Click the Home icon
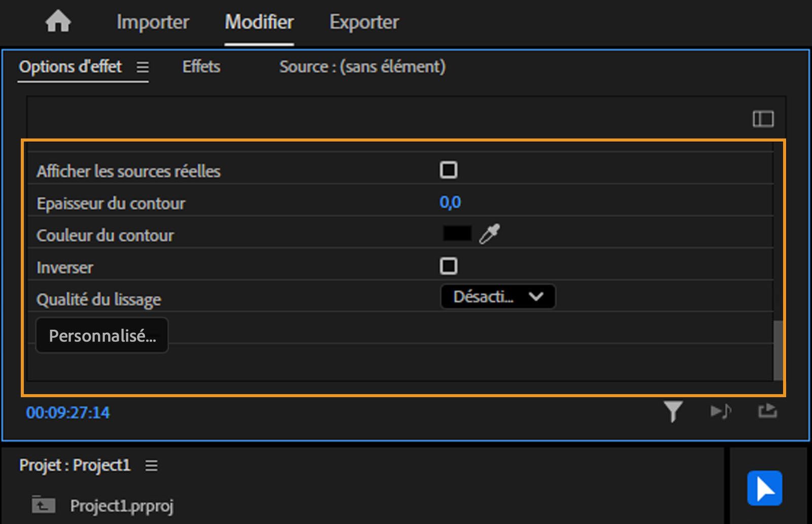The width and height of the screenshot is (812, 524). 57,21
